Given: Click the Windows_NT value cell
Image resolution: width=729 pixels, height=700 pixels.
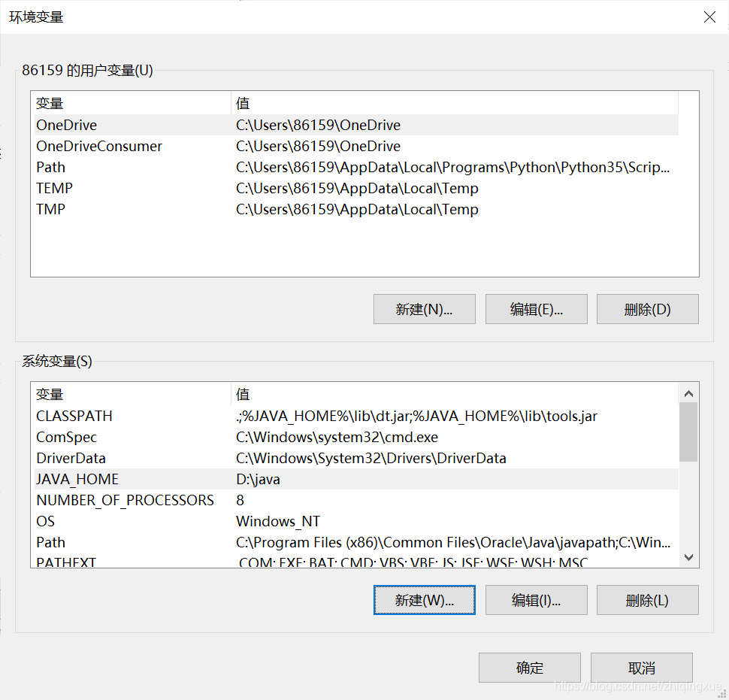Looking at the screenshot, I should (278, 521).
